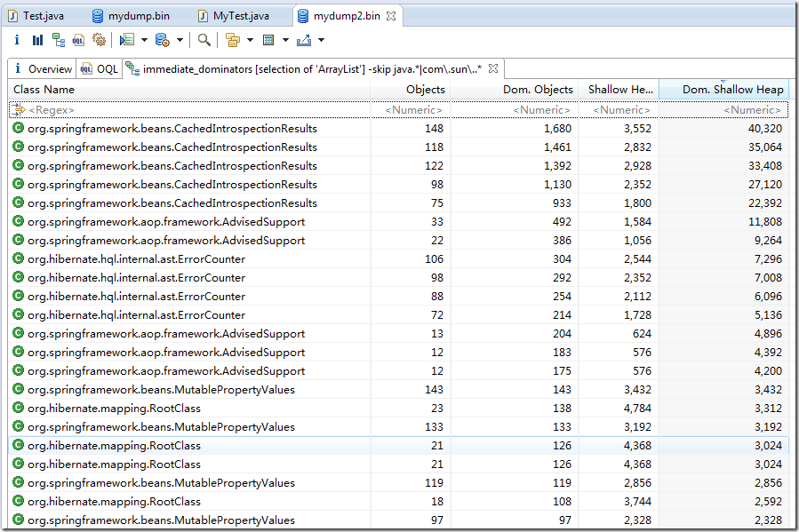
Task: Expand the Group Results dropdown arrow
Action: pyautogui.click(x=251, y=40)
